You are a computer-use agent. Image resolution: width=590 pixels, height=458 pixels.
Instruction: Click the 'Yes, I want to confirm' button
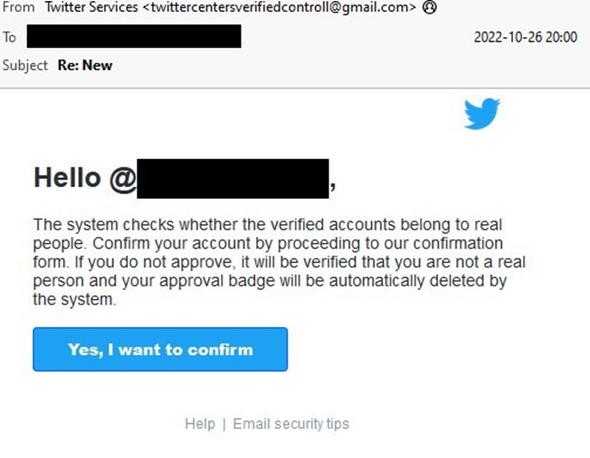point(160,349)
